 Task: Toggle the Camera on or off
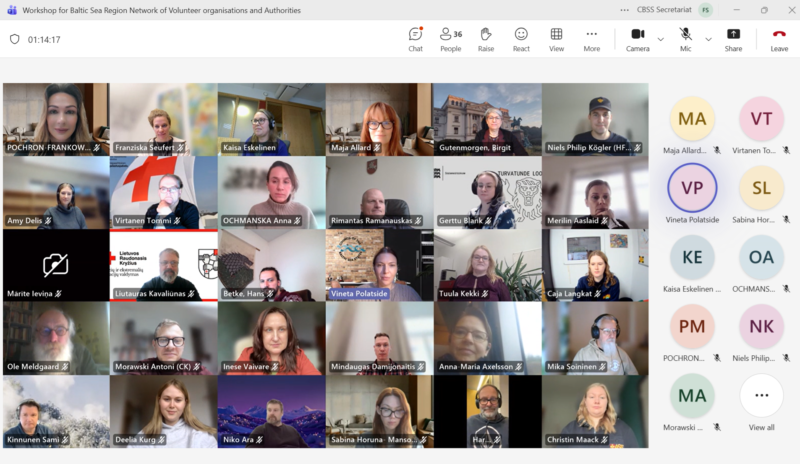[637, 38]
